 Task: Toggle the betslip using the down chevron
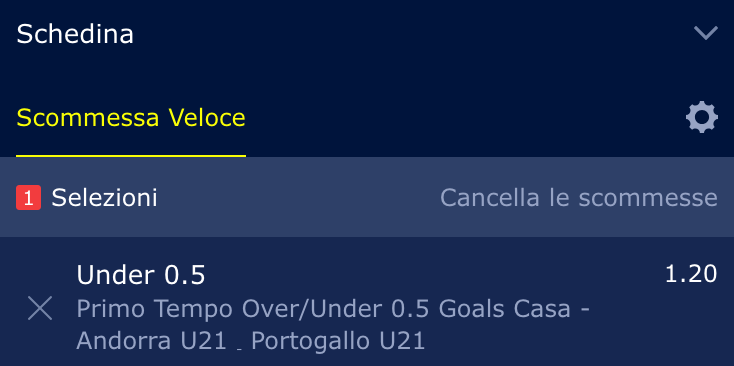coord(705,33)
